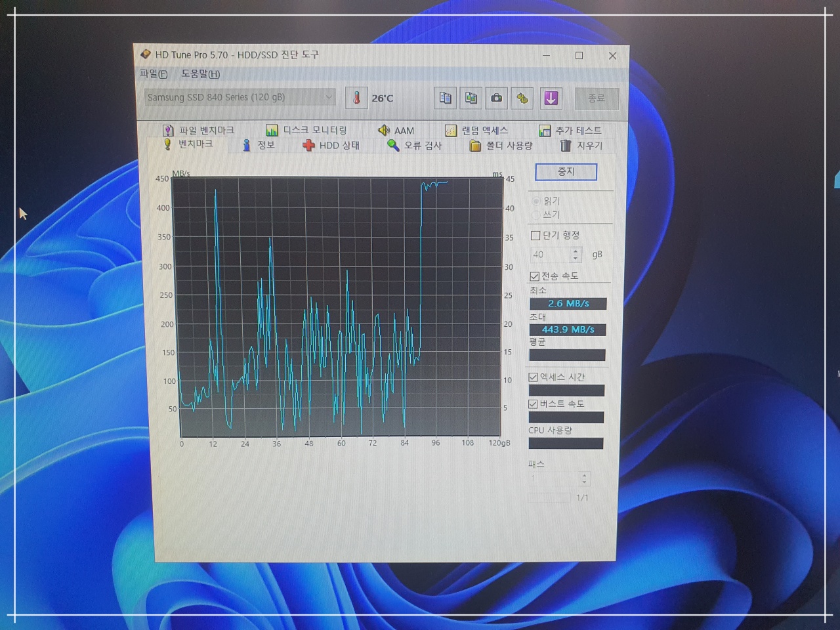Screen dimensions: 840x630
Task: Click the copy screenshot to clipboard icon
Action: (471, 98)
